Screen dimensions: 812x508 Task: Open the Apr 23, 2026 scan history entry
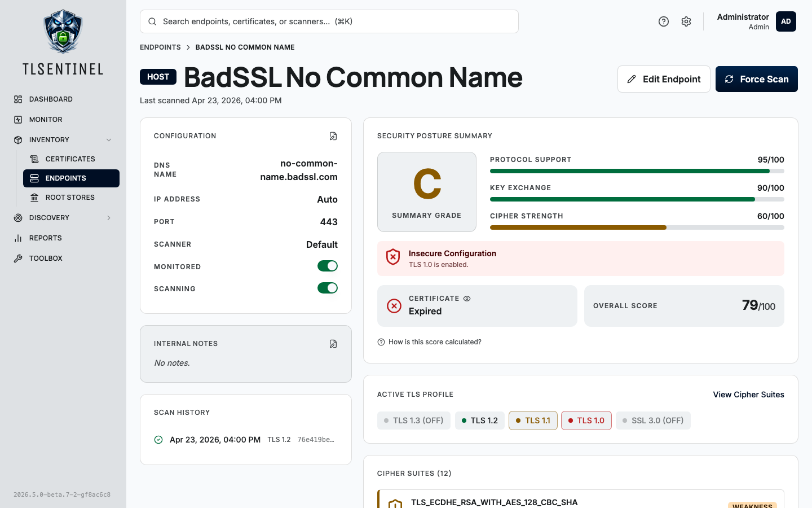[246, 440]
